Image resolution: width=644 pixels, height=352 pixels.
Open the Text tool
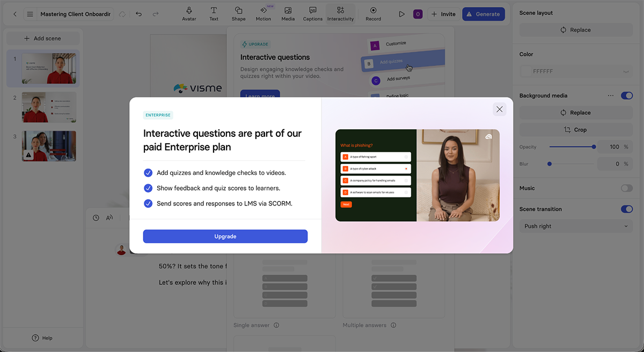tap(214, 14)
